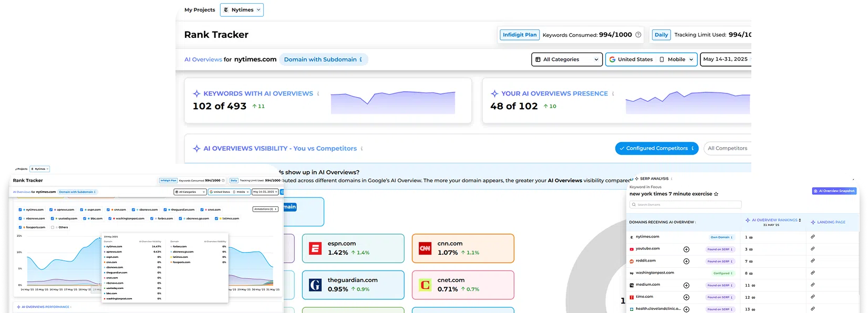
Task: Select the Configured Competitors tab
Action: pyautogui.click(x=657, y=149)
